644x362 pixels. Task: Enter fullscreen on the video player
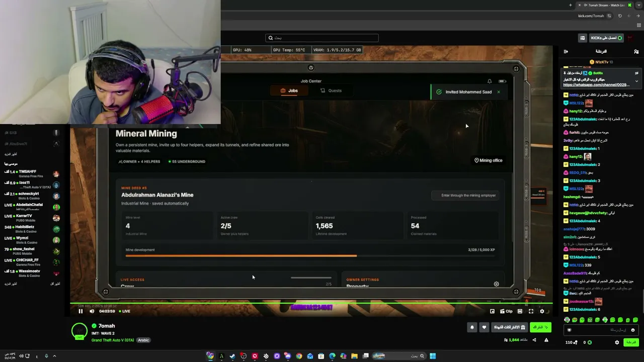coord(531,311)
